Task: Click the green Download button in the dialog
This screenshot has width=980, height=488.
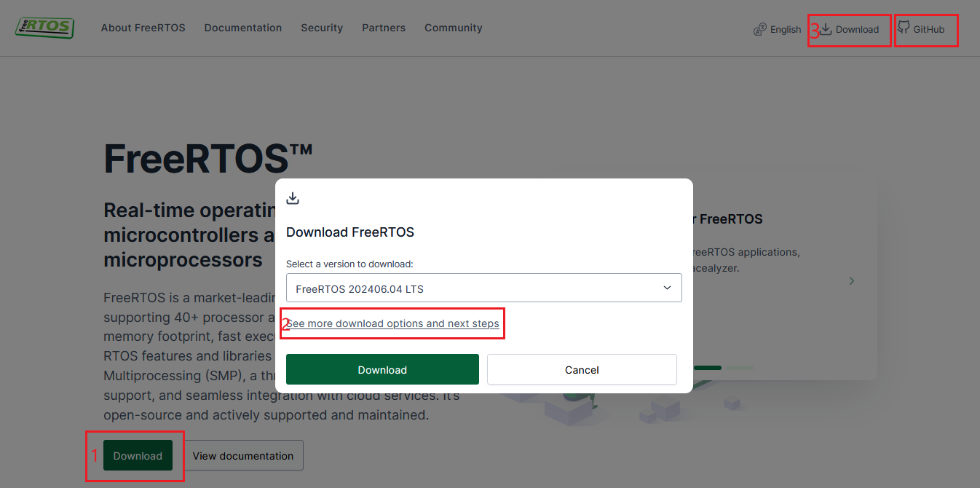Action: point(382,369)
